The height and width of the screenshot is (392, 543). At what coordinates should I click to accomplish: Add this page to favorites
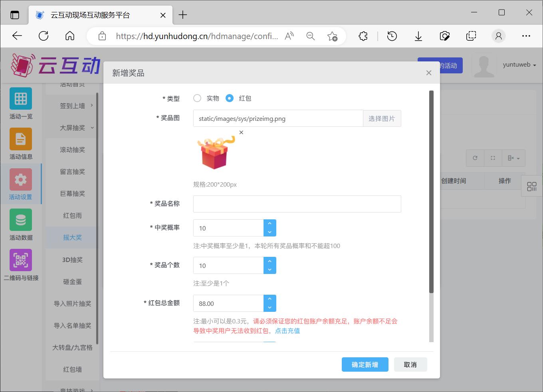pos(332,36)
